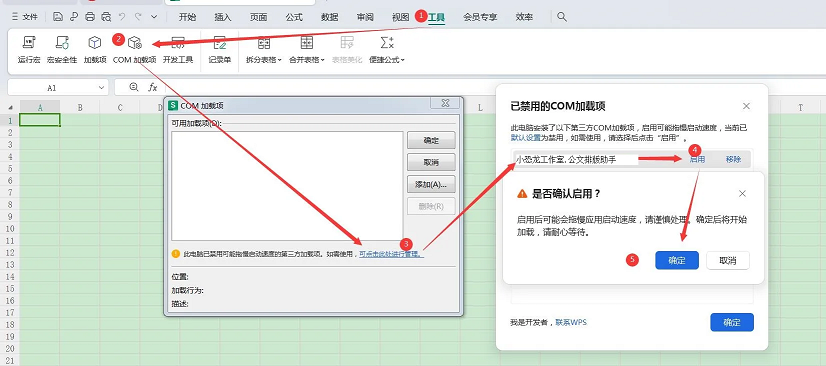Viewport: 826px width, 366px height.
Task: Click the 表格美化 ribbon icon
Action: (347, 50)
